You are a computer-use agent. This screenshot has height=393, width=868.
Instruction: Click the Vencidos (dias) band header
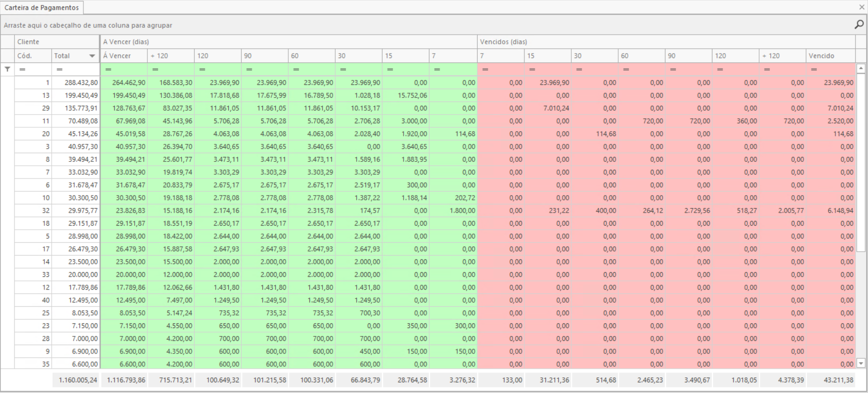coord(666,42)
